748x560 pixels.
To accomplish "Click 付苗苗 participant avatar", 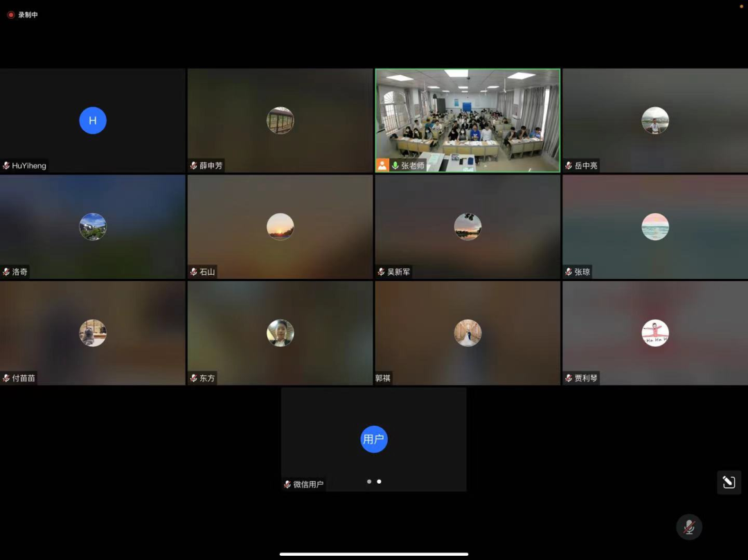I will pyautogui.click(x=93, y=333).
